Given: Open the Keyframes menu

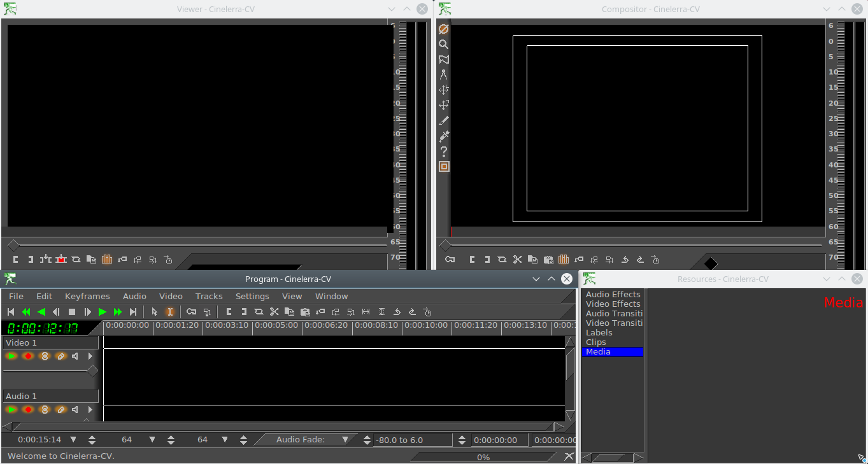Looking at the screenshot, I should (87, 297).
